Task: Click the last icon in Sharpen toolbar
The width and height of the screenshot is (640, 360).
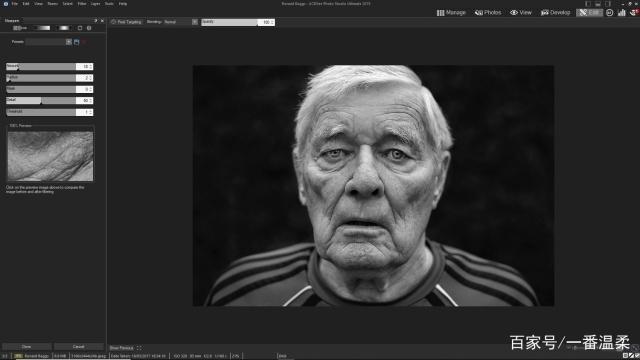Action: tap(89, 28)
